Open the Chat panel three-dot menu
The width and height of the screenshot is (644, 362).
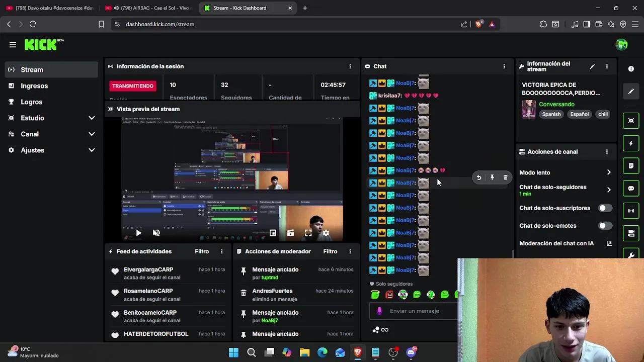click(x=504, y=66)
